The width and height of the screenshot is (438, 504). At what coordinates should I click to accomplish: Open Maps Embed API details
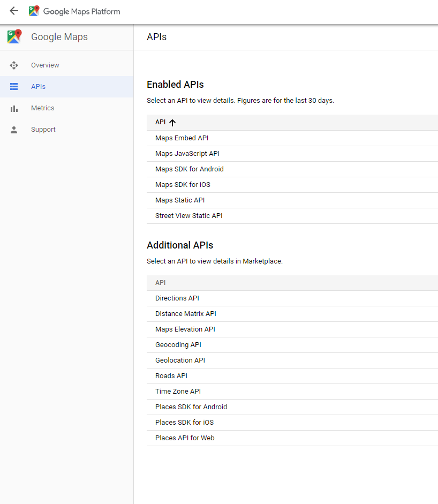coord(292,138)
